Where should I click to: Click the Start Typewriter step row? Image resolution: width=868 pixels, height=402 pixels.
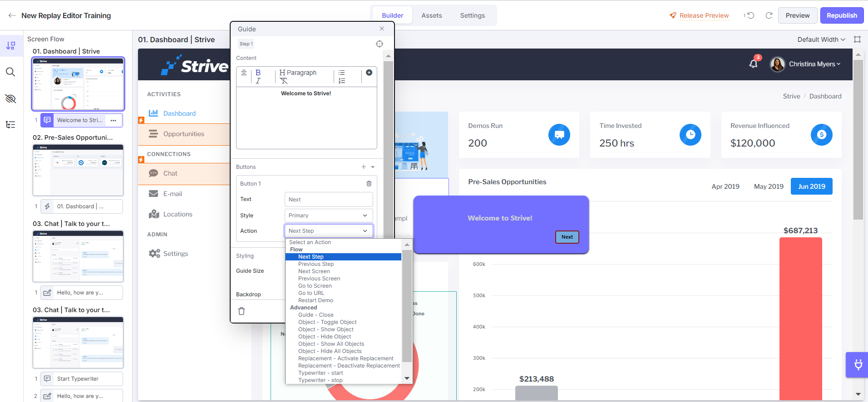point(82,379)
